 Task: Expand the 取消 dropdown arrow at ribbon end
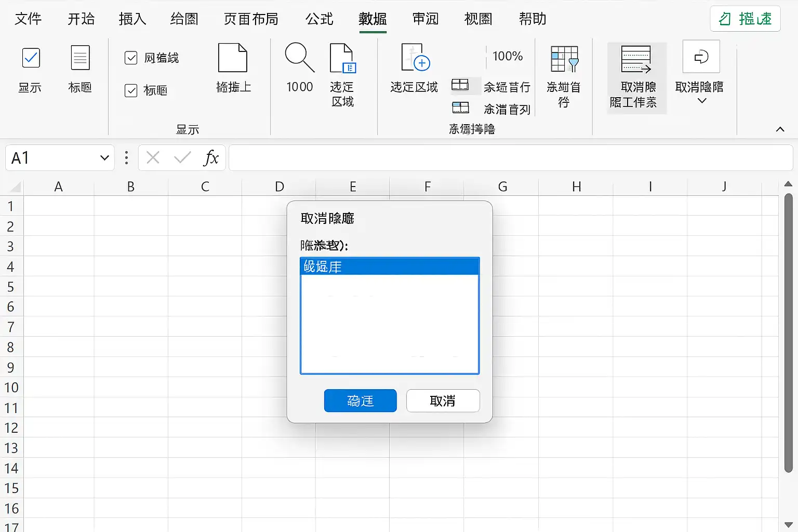(701, 101)
